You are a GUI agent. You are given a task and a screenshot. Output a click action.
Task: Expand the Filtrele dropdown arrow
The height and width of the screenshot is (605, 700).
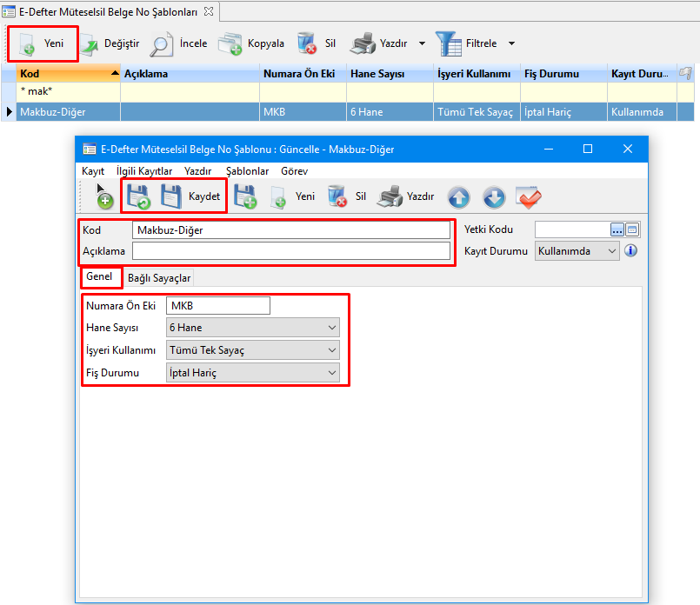[511, 43]
